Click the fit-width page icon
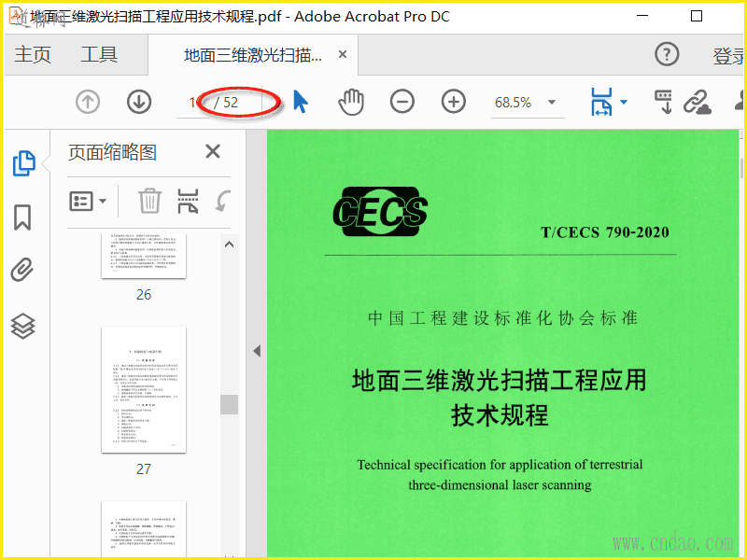Screen dimensions: 747x560 [601, 102]
